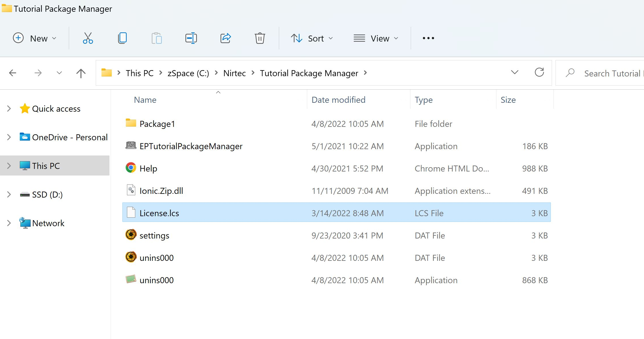The height and width of the screenshot is (339, 644).
Task: Click zSpace (C:) in address breadcrumb
Action: coord(188,73)
